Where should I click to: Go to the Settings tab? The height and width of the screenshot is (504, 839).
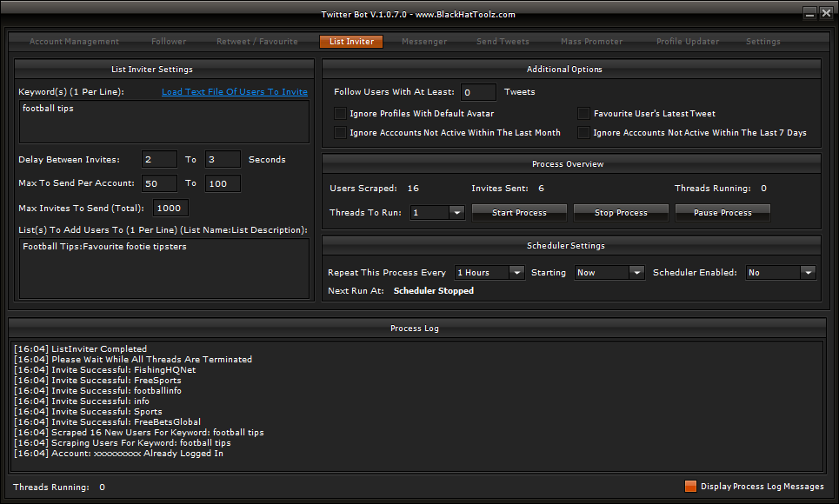coord(763,41)
